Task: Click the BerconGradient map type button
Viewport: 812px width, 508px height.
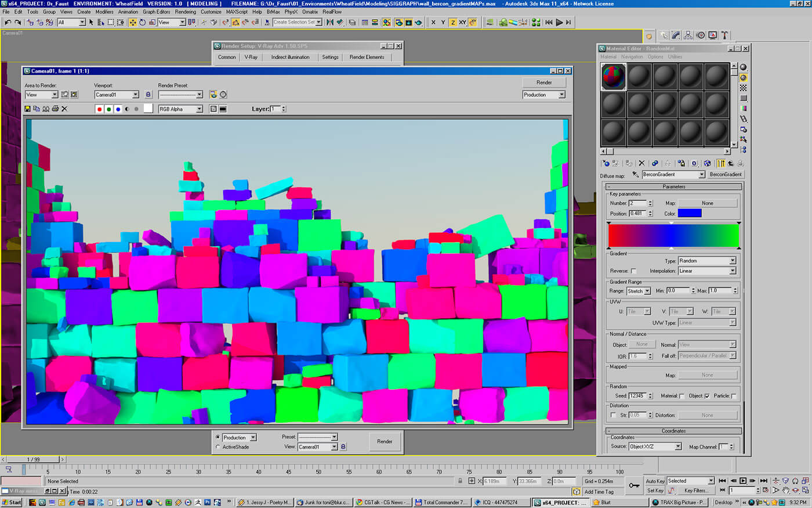Action: (x=726, y=174)
